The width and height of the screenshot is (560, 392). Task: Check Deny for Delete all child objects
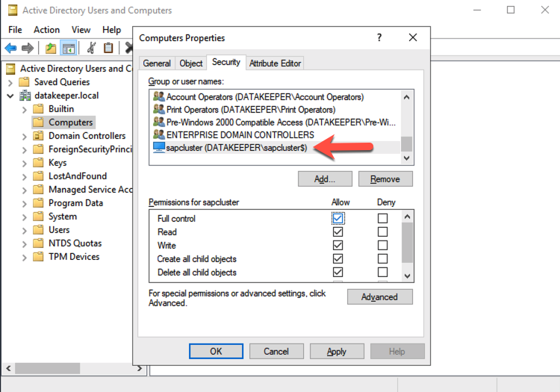click(x=382, y=272)
